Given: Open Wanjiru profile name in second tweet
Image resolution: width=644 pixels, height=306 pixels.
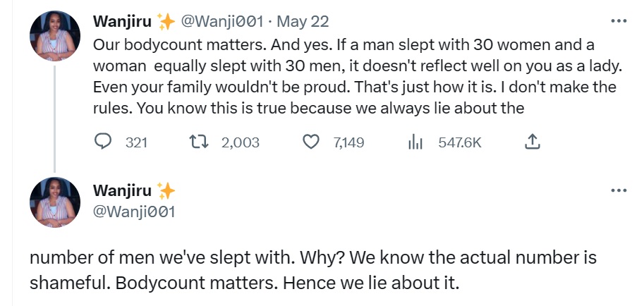Looking at the screenshot, I should click(x=123, y=191).
